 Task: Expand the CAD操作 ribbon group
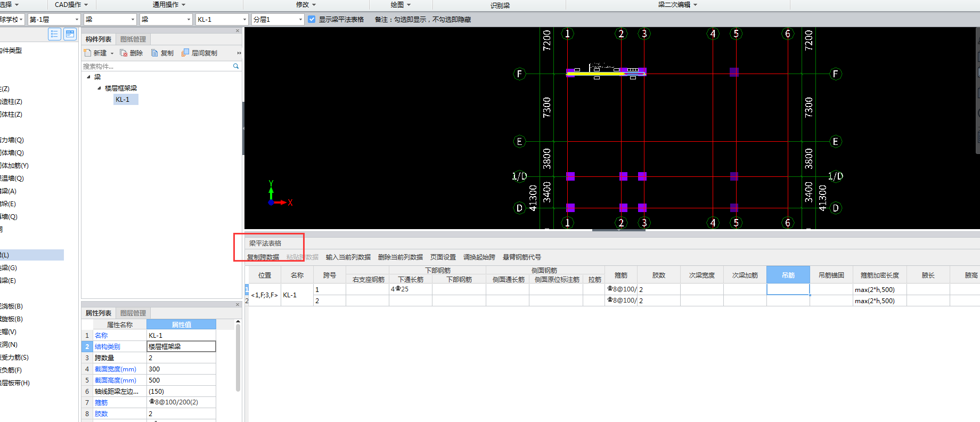coord(71,5)
